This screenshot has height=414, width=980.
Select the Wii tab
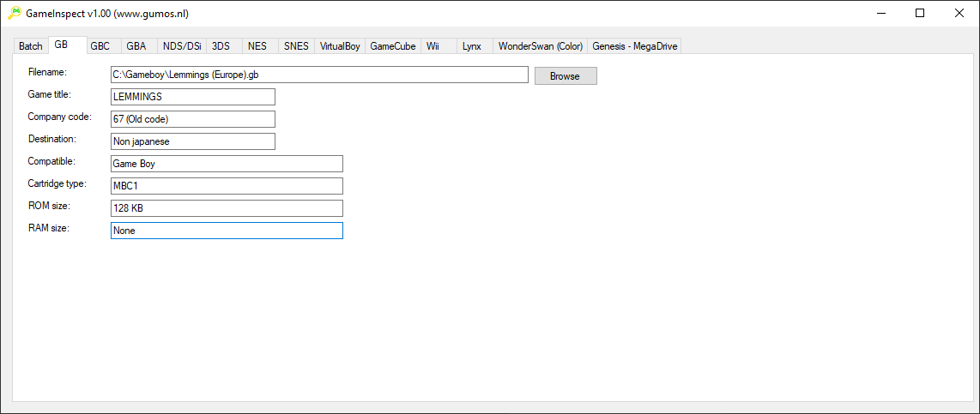point(433,46)
